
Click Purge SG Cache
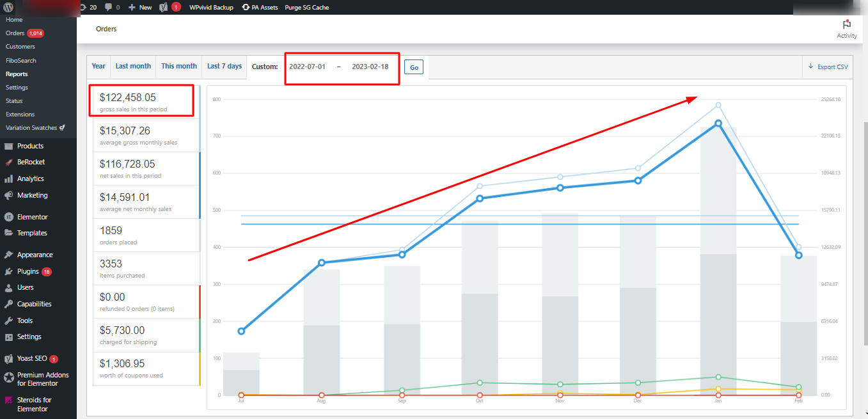307,7
